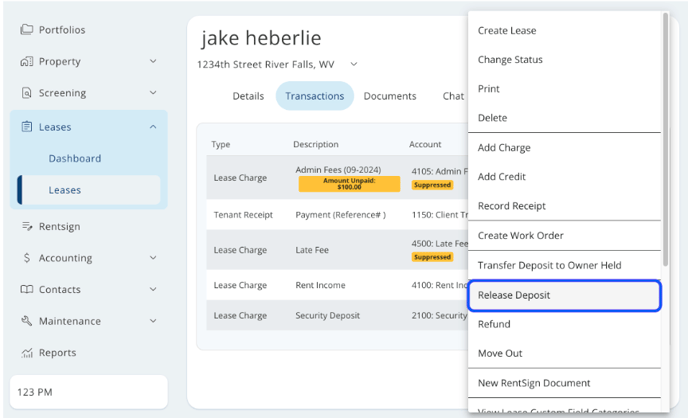Viewport: 688px width, 418px height.
Task: Expand the Property section chevron
Action: pyautogui.click(x=153, y=62)
